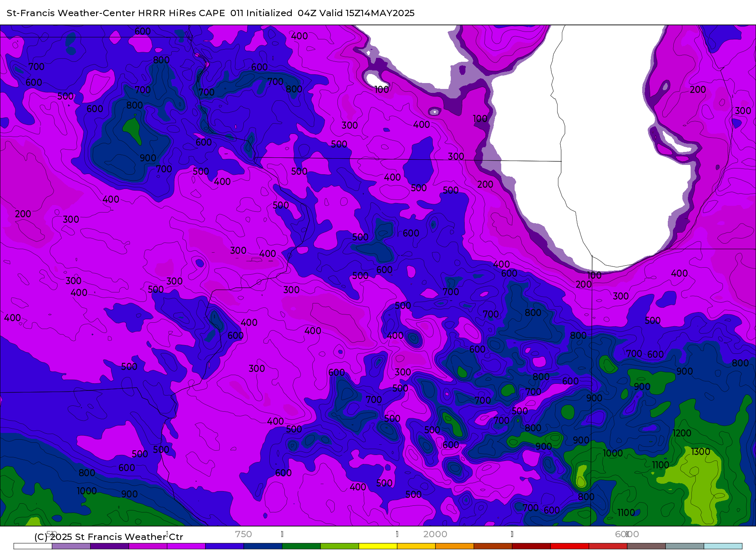The width and height of the screenshot is (756, 551).
Task: Click '011 Initialized' in the title
Action: [261, 13]
